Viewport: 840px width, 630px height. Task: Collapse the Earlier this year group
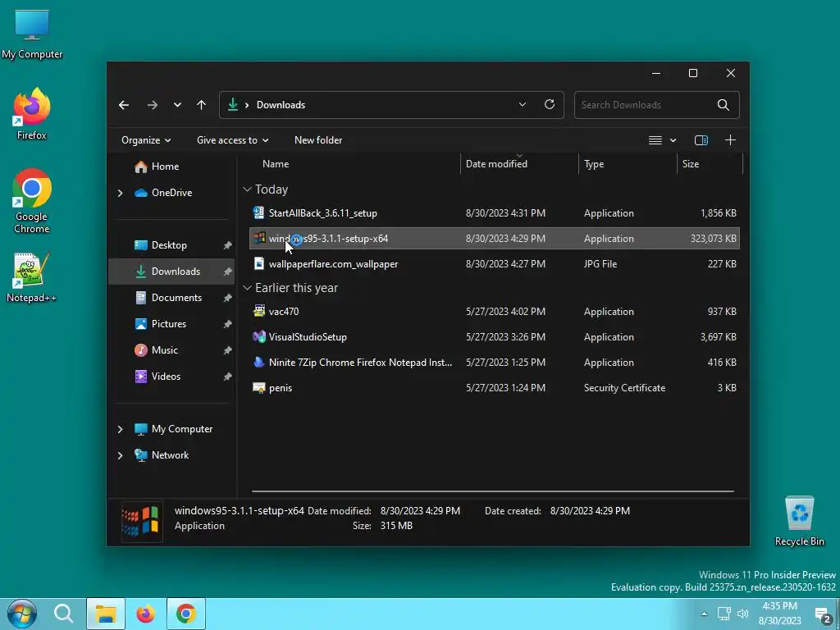247,288
